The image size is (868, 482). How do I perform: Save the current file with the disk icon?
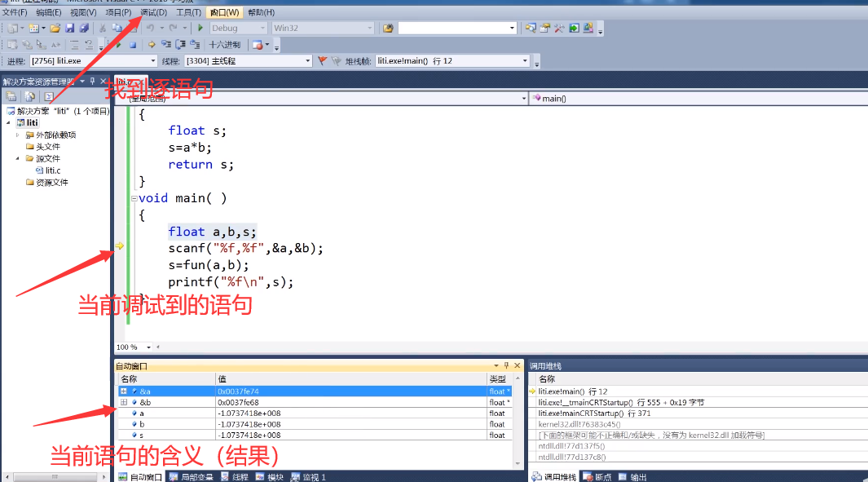click(x=70, y=28)
